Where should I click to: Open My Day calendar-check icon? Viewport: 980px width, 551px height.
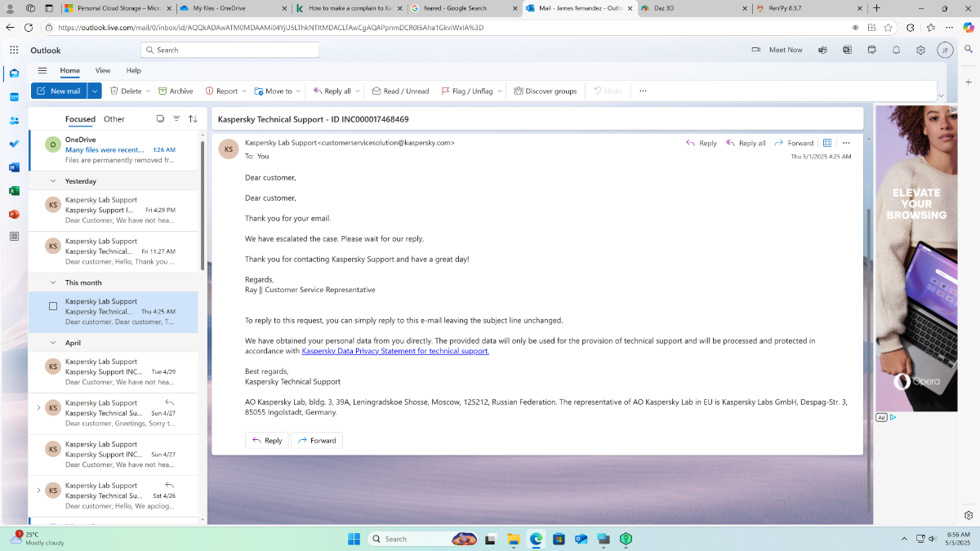click(872, 50)
